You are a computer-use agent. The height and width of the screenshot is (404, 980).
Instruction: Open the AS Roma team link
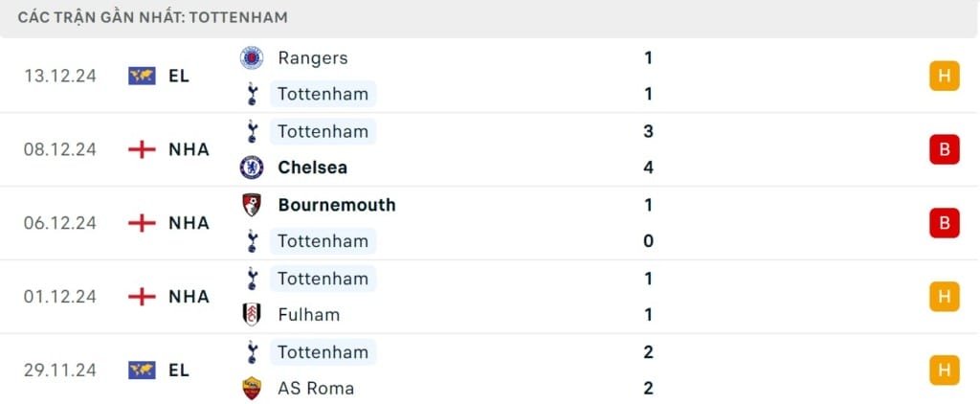(316, 389)
